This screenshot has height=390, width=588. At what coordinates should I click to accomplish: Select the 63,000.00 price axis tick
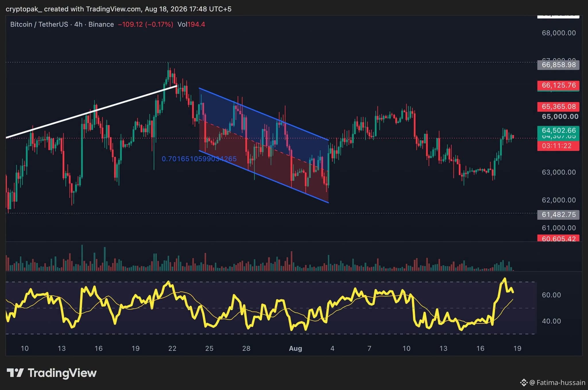559,172
